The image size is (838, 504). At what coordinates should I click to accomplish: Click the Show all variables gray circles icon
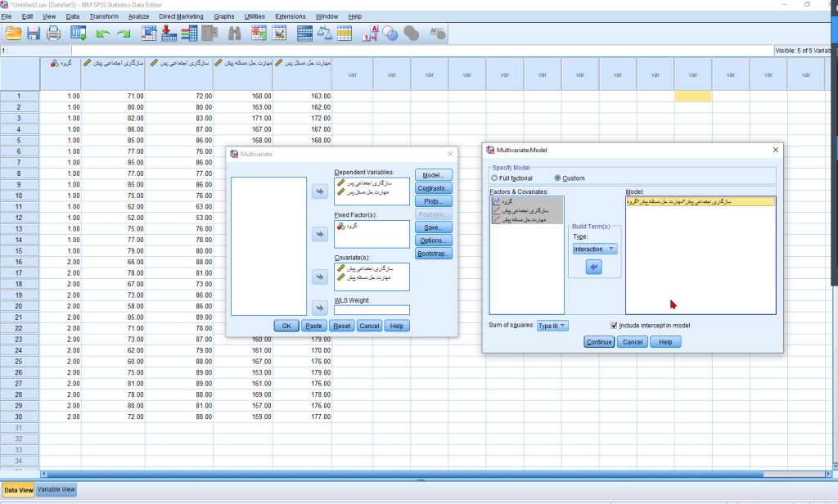[411, 34]
